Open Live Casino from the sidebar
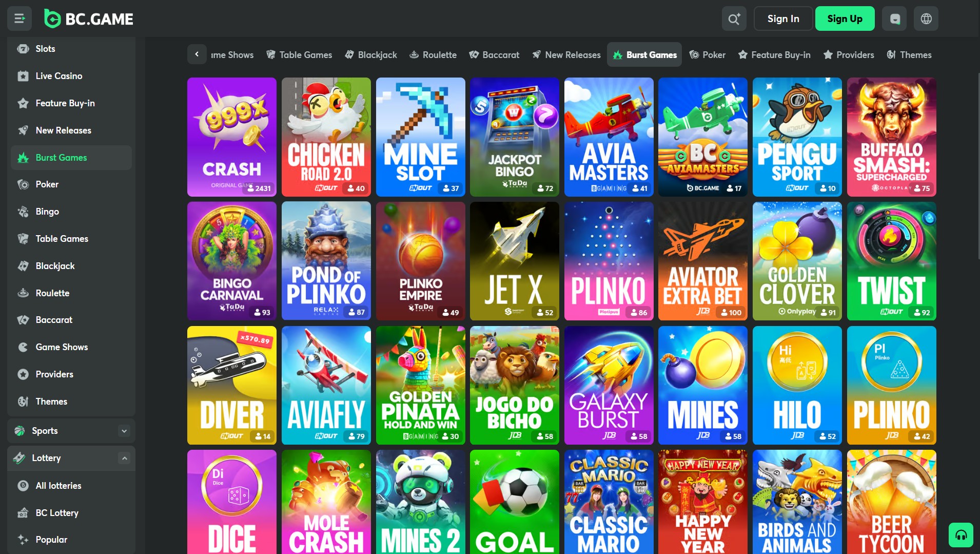980x554 pixels. coord(58,75)
